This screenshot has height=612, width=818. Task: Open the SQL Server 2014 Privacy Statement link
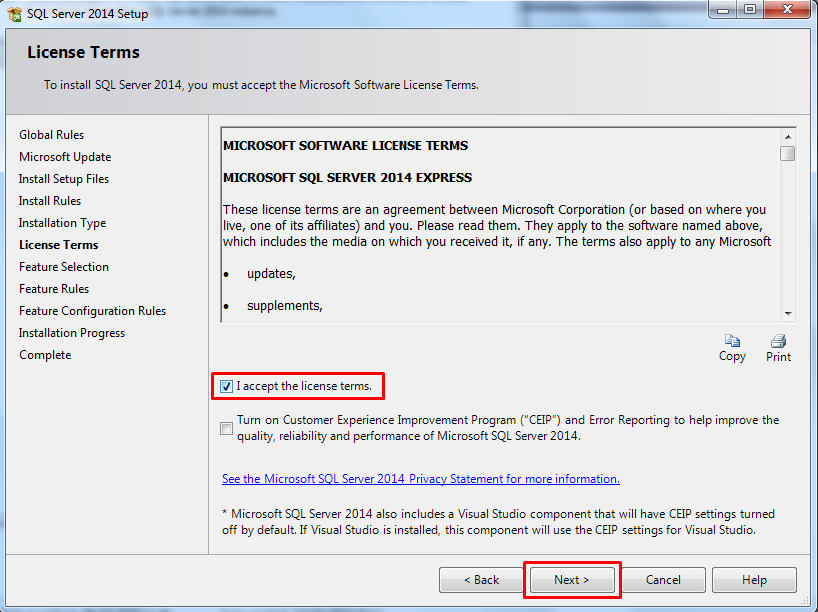420,478
